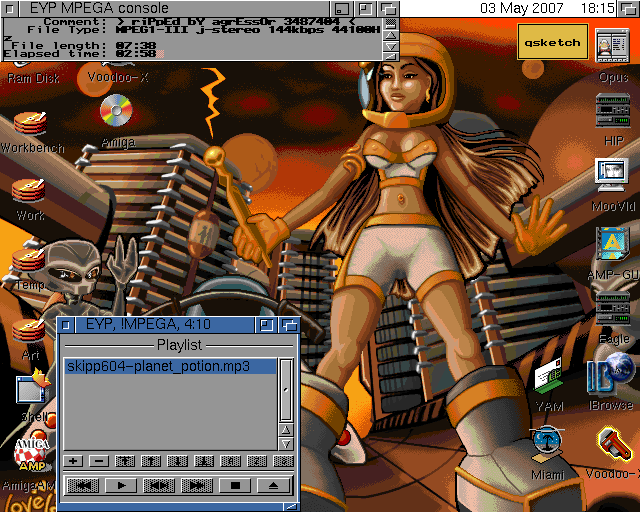Screen dimensions: 640x512
Task: Close the EYP MPEGA console window
Action: click(x=10, y=9)
